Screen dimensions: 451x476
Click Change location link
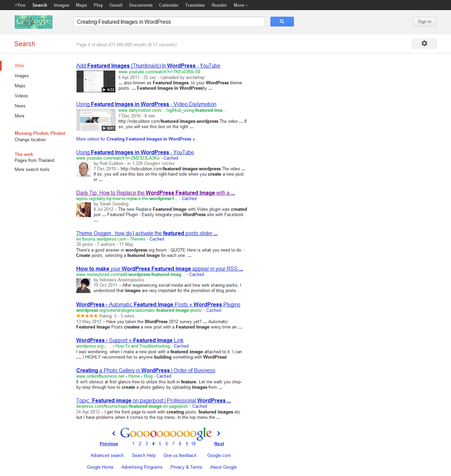[x=30, y=139]
